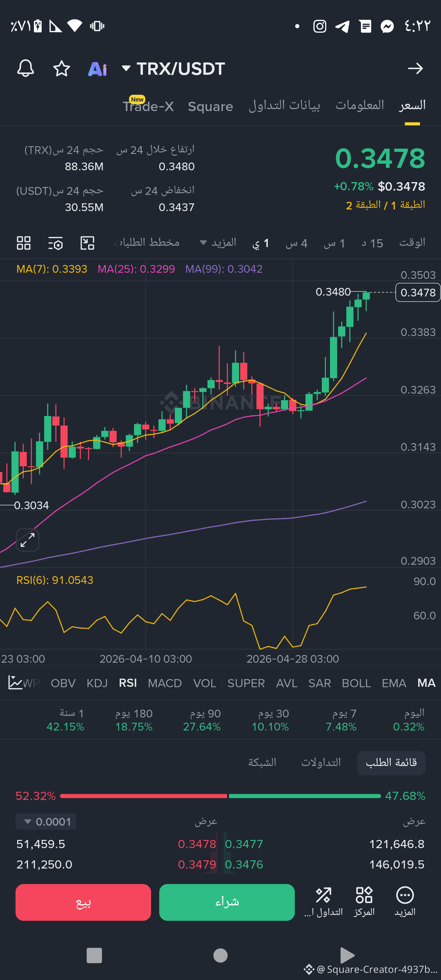
Task: Open the Instagram notification icon
Action: (x=320, y=27)
